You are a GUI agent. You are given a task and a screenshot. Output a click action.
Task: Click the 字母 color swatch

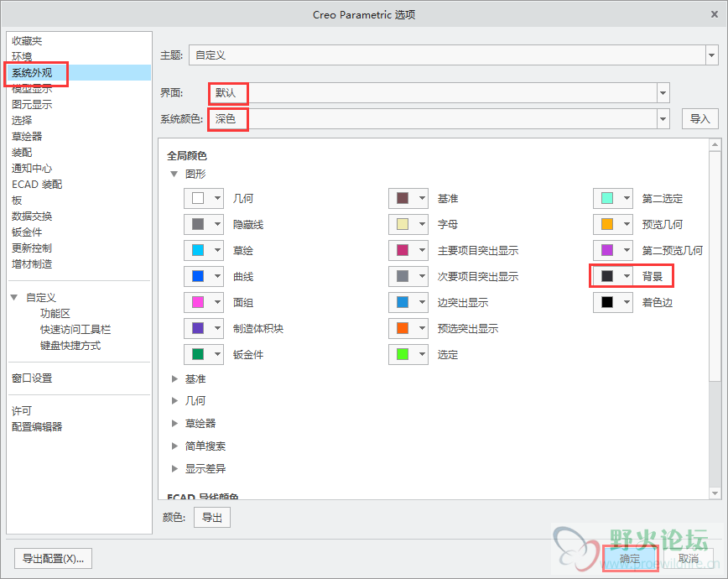tap(403, 224)
